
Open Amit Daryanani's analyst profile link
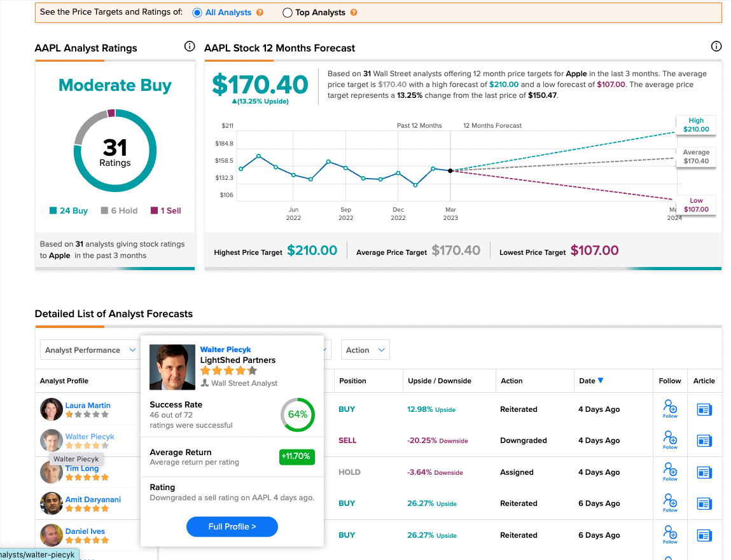pyautogui.click(x=93, y=500)
